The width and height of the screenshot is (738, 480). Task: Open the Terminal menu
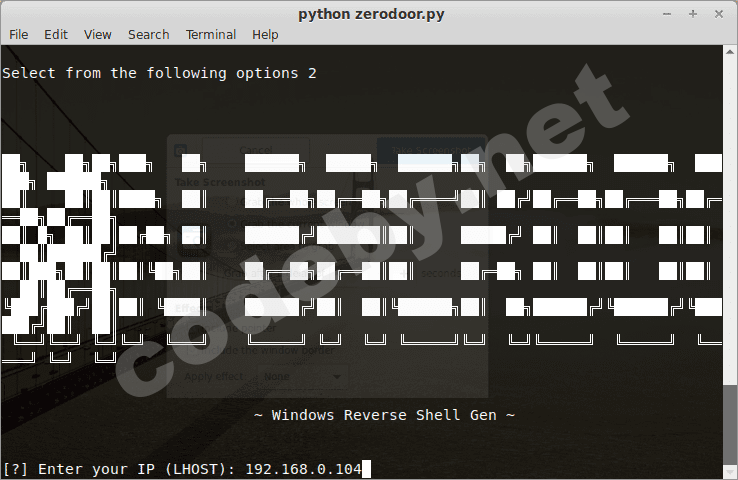coord(211,34)
